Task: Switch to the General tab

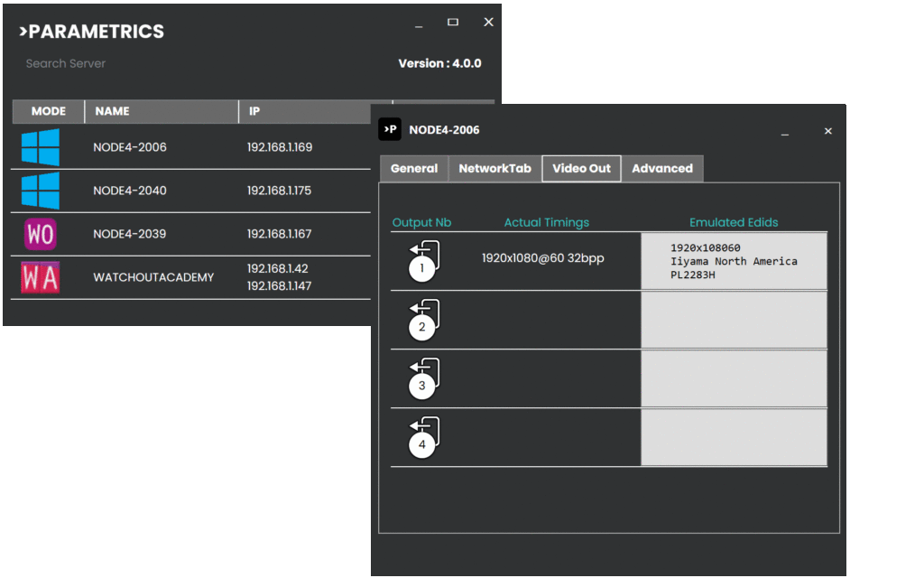Action: coord(414,169)
